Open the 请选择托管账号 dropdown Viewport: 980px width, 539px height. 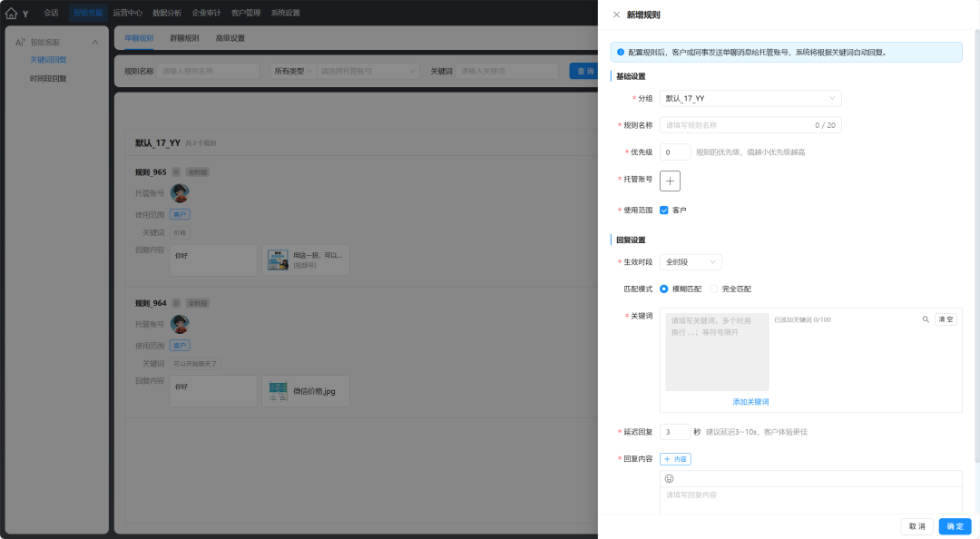pyautogui.click(x=368, y=72)
